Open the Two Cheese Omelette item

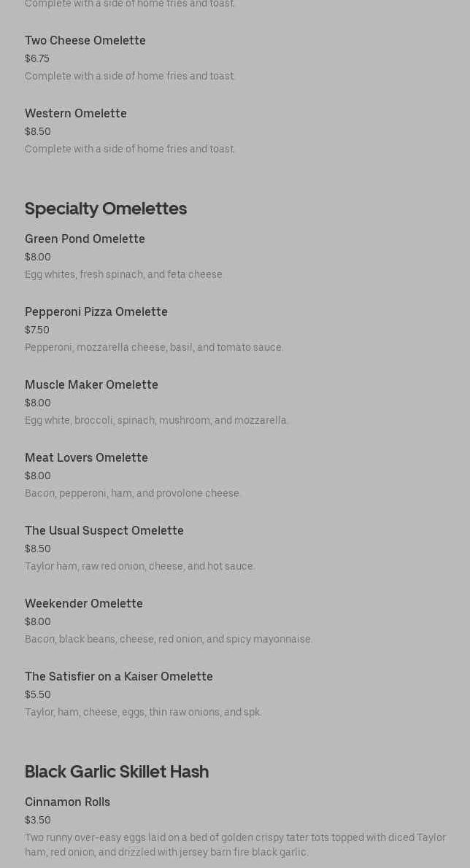[85, 41]
